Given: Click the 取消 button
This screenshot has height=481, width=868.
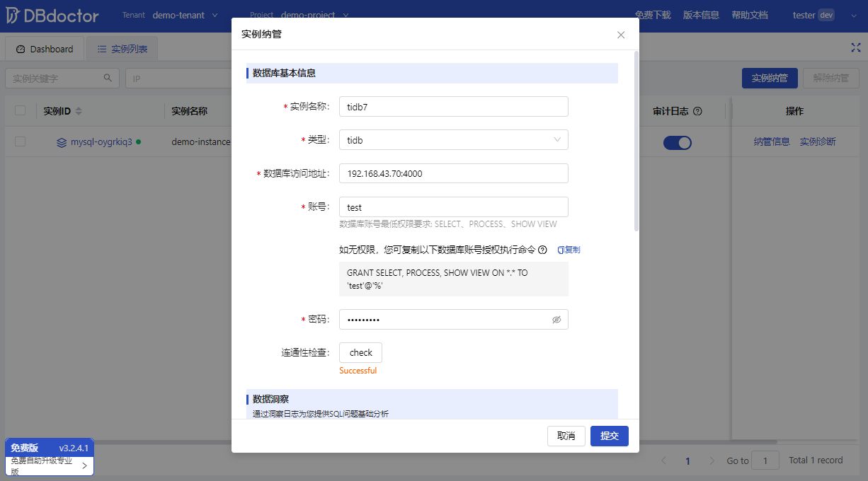Looking at the screenshot, I should tap(566, 436).
